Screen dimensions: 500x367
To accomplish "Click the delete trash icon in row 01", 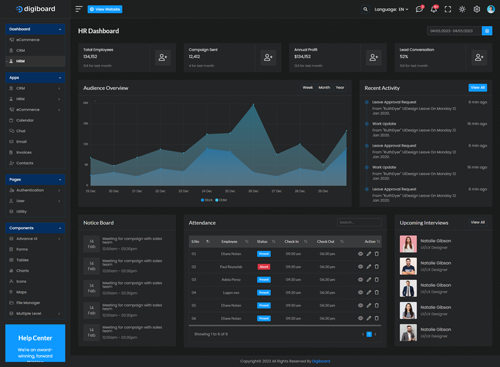I will pyautogui.click(x=377, y=254).
